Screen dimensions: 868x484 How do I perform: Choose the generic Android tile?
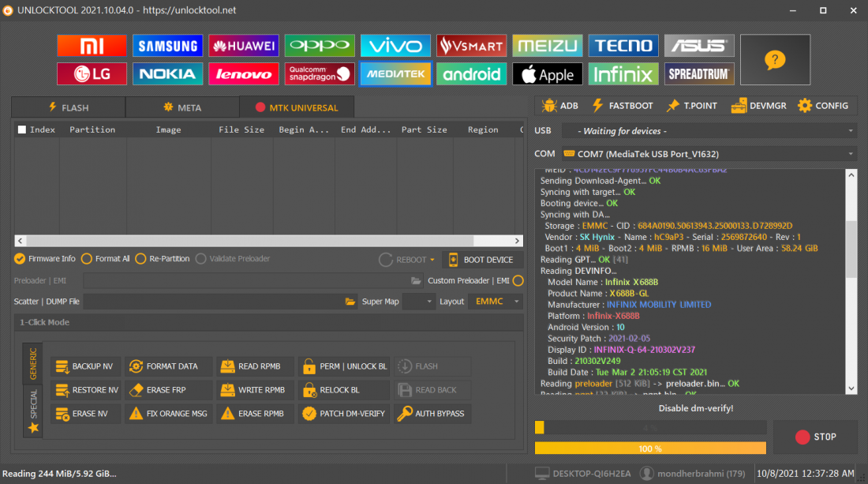pos(471,73)
